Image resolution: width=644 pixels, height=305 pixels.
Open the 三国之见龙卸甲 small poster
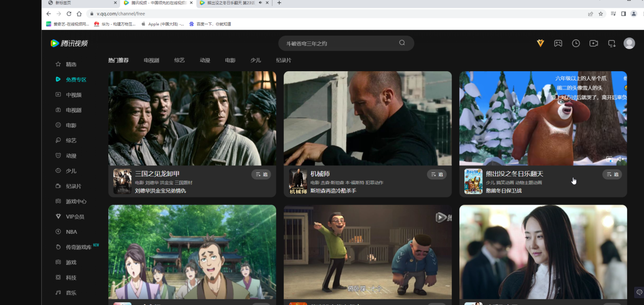122,181
